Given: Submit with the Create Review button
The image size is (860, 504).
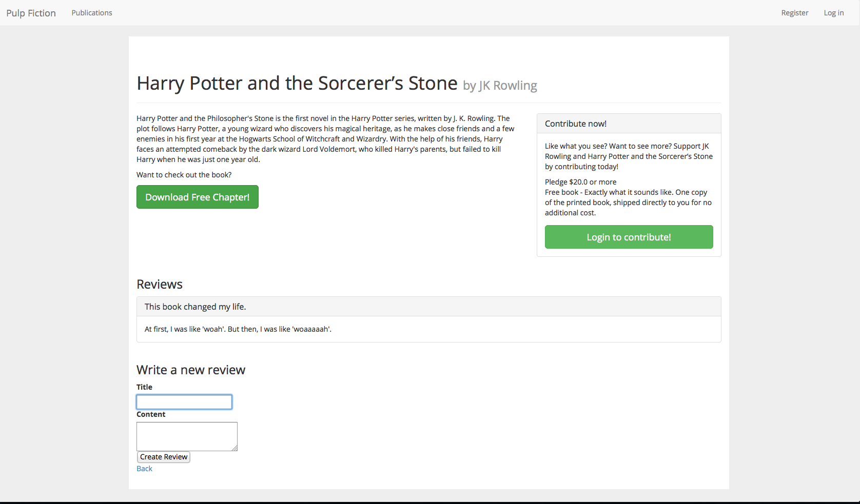Looking at the screenshot, I should (x=164, y=457).
